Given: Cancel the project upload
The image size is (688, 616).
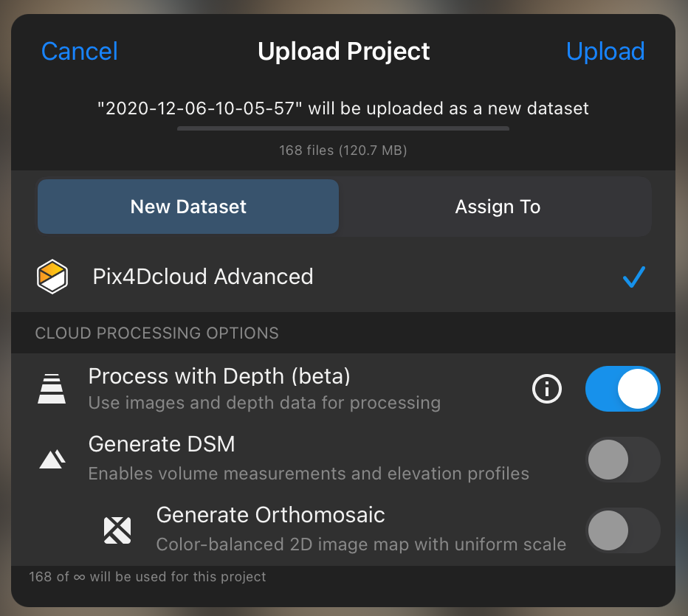Looking at the screenshot, I should pyautogui.click(x=80, y=52).
